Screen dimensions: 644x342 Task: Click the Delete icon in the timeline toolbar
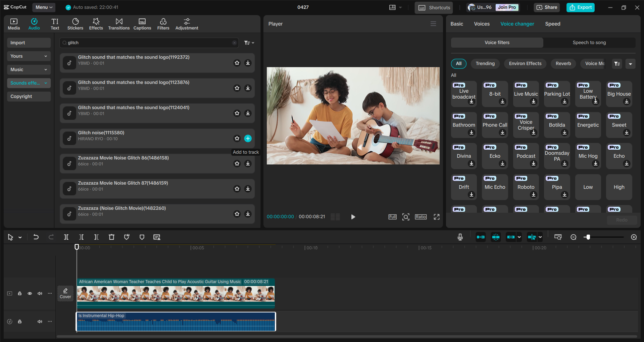click(112, 237)
